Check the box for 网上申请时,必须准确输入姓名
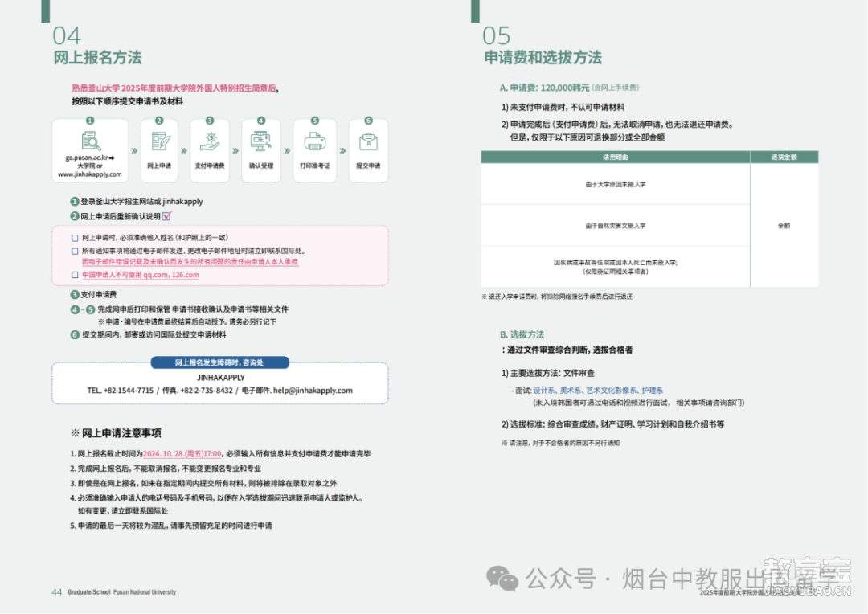 (x=75, y=238)
